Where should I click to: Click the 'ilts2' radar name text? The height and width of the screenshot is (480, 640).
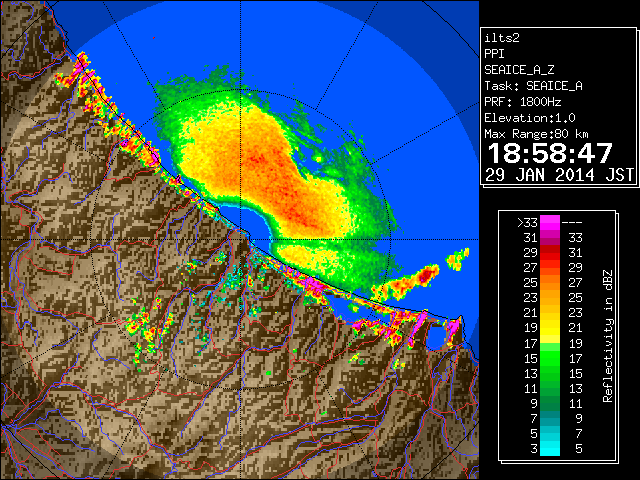click(502, 38)
